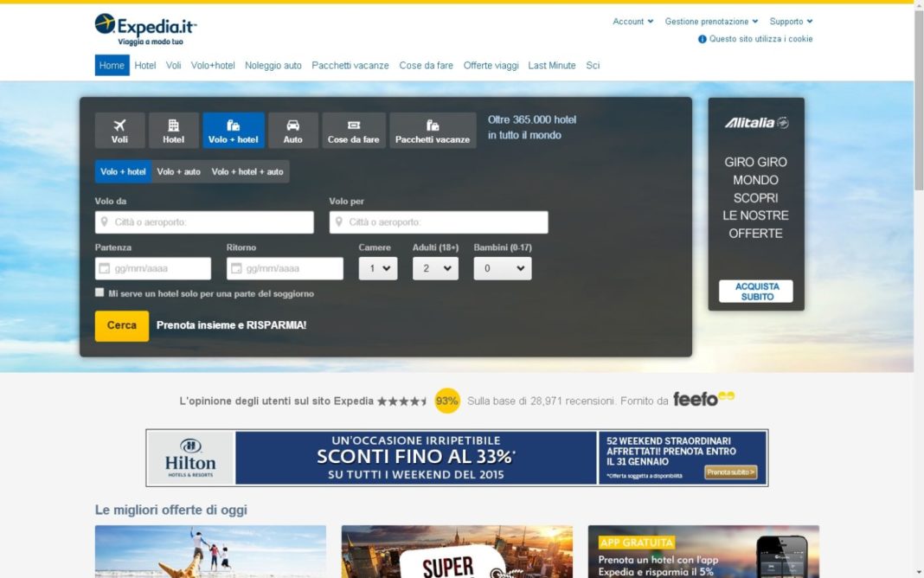Select the Auto car tab
Screen dimensions: 924x578
(293, 130)
